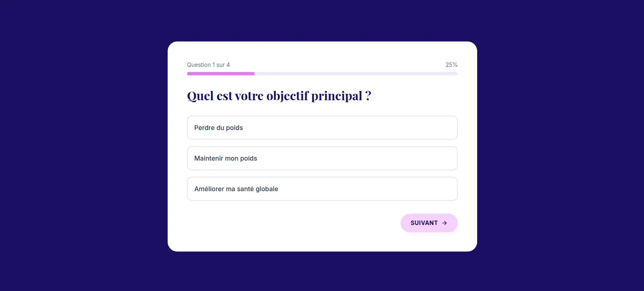Choose "Maintenir mon poids" as your goal
Screen dimensions: 644x291
322,158
